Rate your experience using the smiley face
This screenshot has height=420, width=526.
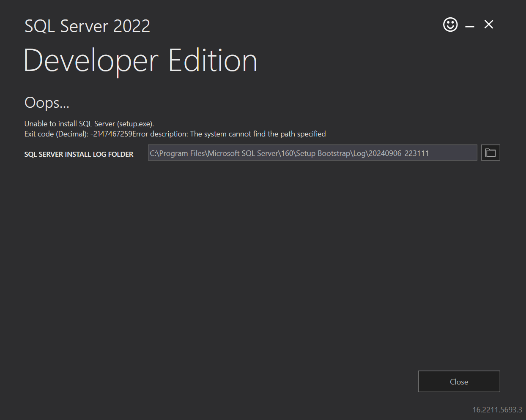(450, 25)
